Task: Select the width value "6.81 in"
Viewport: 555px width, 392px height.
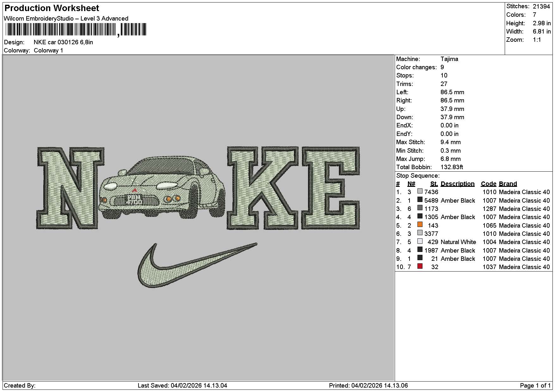Action: point(542,32)
